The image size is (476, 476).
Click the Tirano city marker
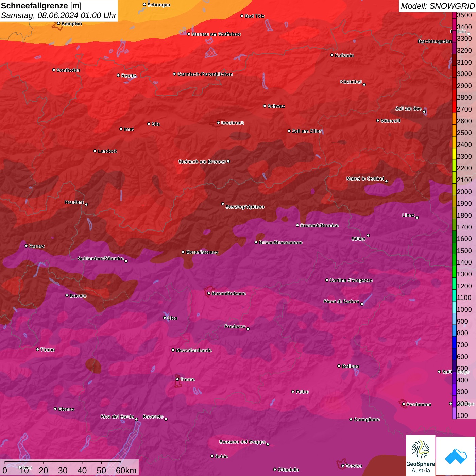point(38,349)
